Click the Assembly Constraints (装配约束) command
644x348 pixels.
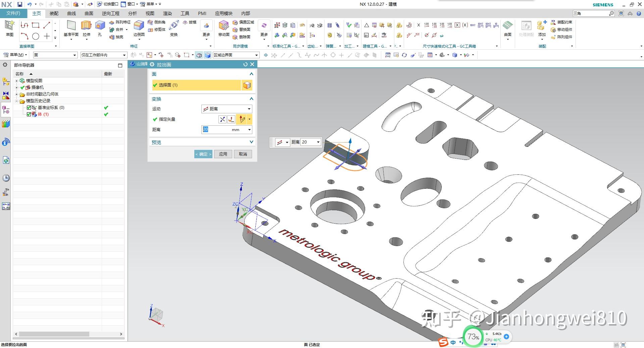[561, 22]
